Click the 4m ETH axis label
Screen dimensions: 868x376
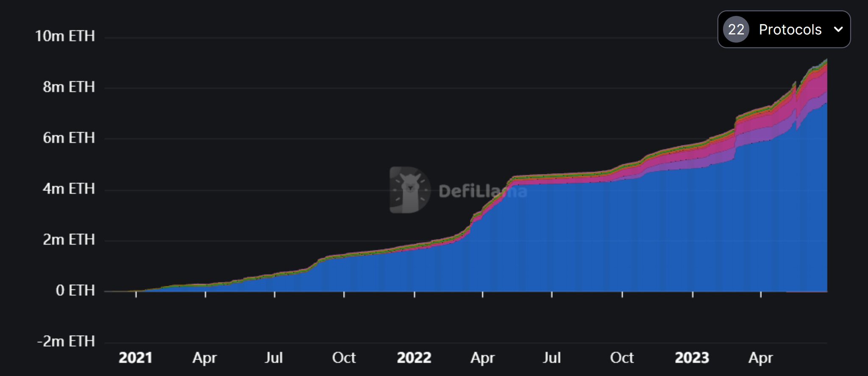tap(69, 189)
